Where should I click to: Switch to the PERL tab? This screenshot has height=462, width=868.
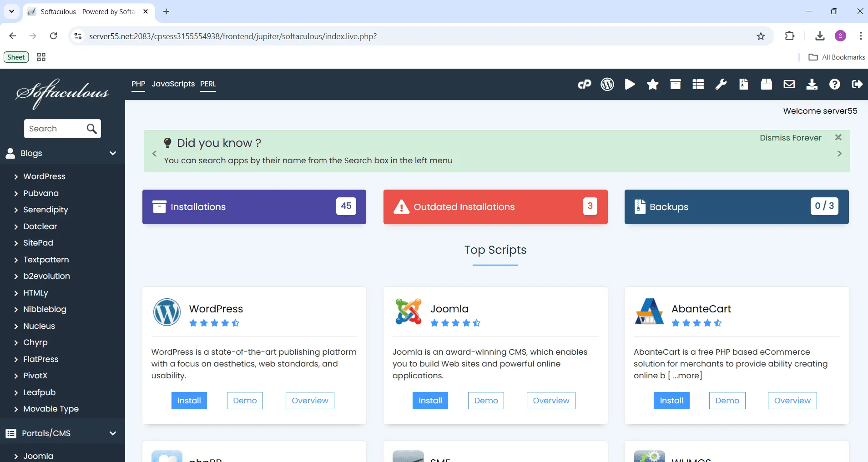click(x=208, y=84)
